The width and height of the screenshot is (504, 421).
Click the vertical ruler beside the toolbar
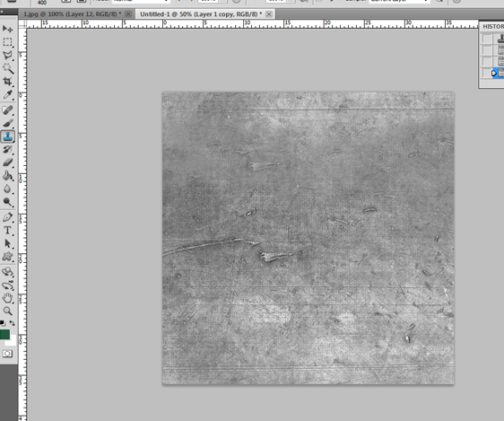(x=22, y=224)
